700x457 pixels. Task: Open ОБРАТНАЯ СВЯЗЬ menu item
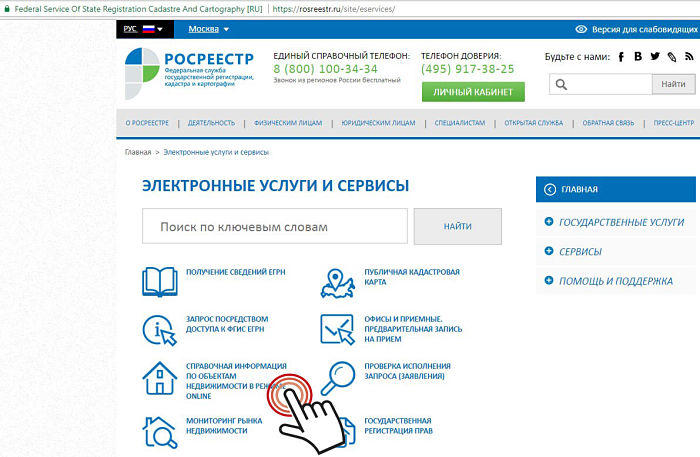tap(608, 123)
